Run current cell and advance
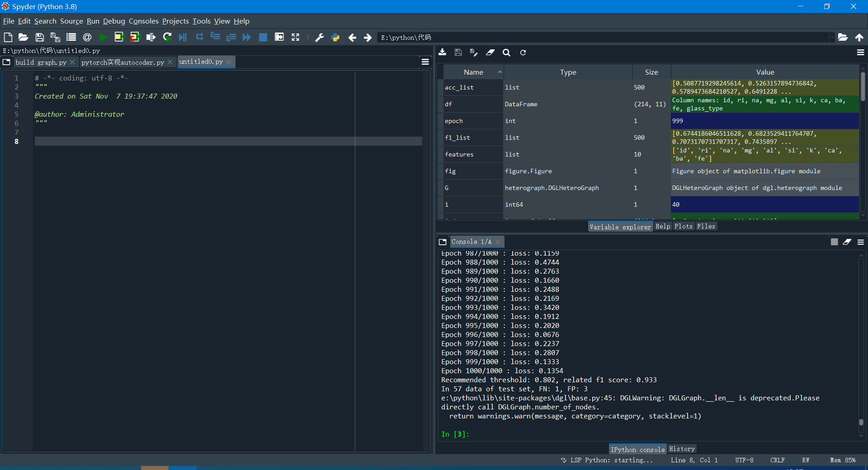The height and width of the screenshot is (470, 868). (135, 37)
